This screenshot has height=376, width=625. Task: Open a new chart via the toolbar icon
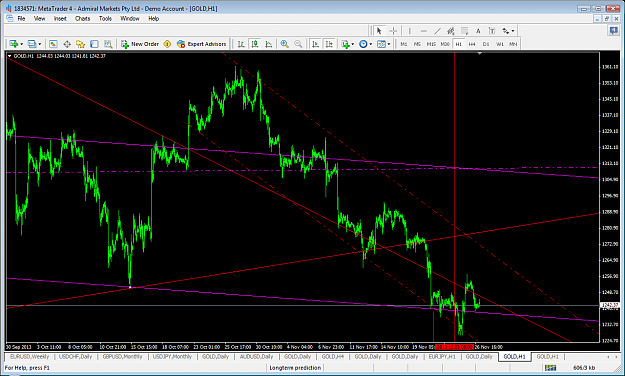click(x=14, y=44)
